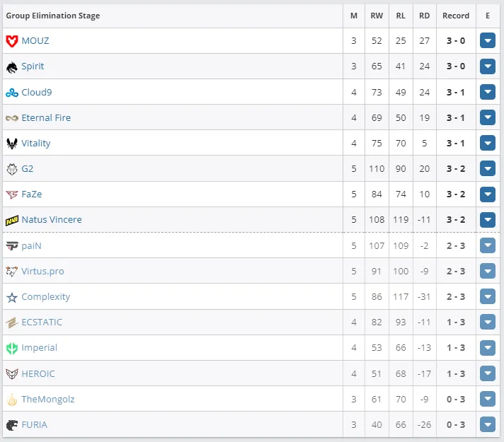Click the FURIA panther logo icon
Screen dimensions: 504x442
(x=12, y=425)
